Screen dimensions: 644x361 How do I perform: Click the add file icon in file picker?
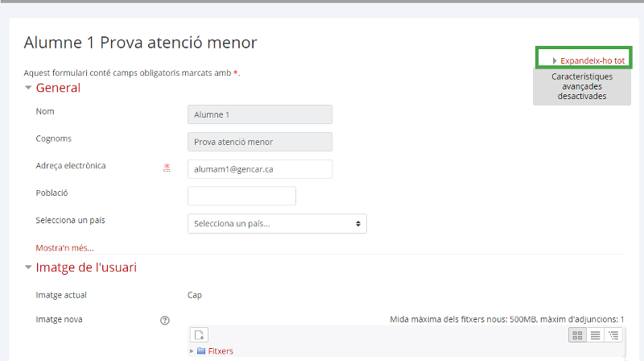point(200,335)
